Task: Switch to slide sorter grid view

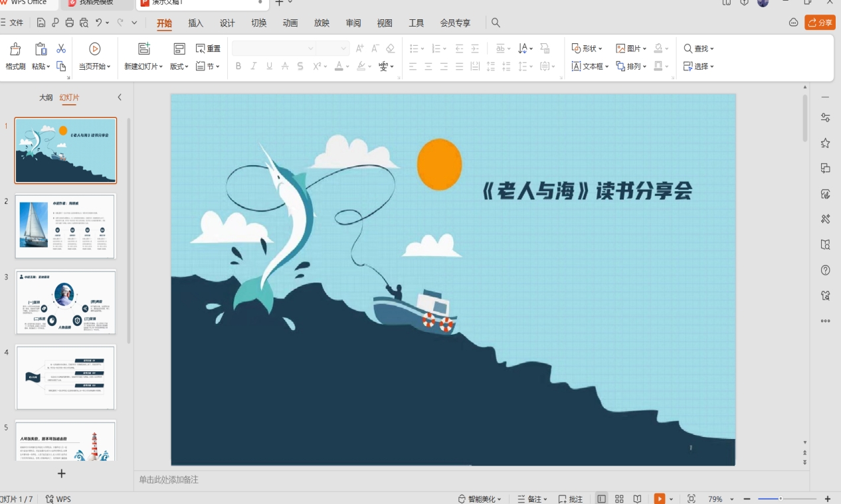Action: point(619,499)
